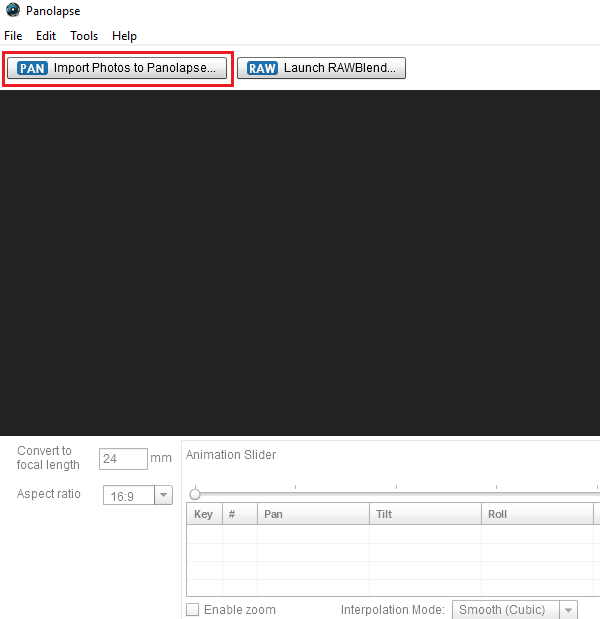The image size is (600, 619).
Task: Click the Pan column header
Action: (x=313, y=514)
